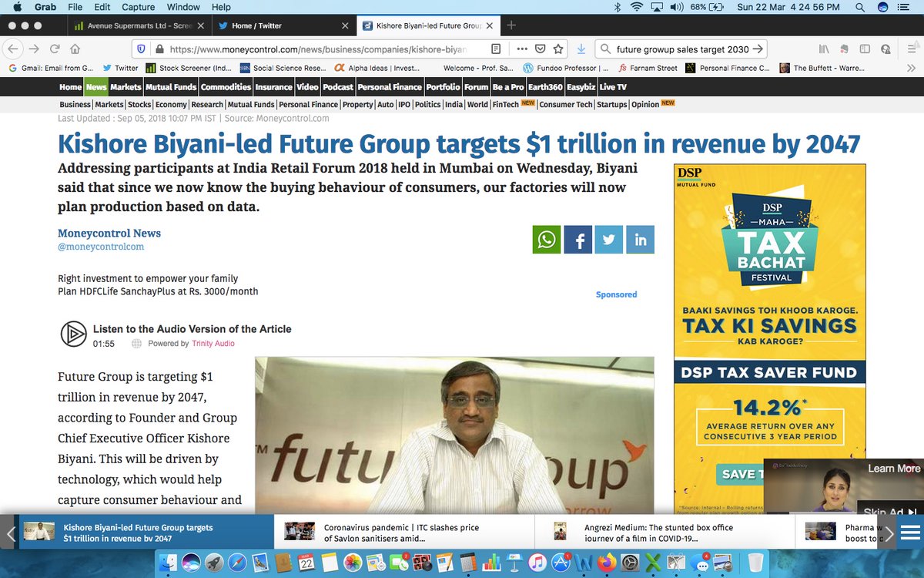924x578 pixels.
Task: Open Personal Finance in main navigation
Action: pyautogui.click(x=390, y=87)
